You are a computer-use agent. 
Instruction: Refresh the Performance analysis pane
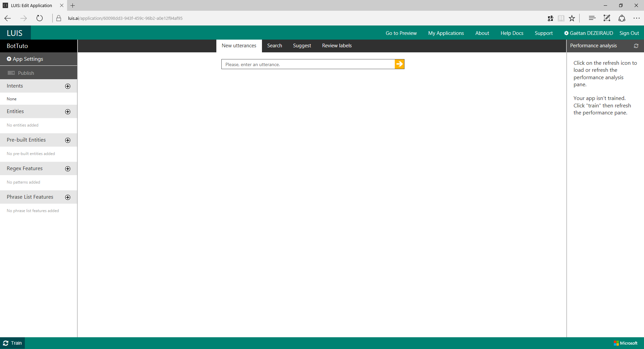point(636,46)
